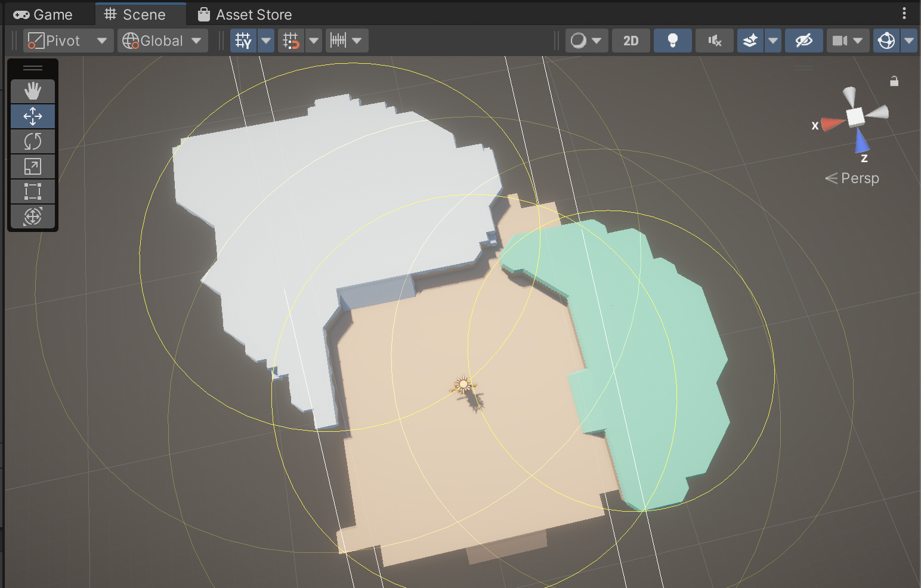This screenshot has height=588, width=921.
Task: Select the directional light sun gizmo
Action: pyautogui.click(x=463, y=385)
